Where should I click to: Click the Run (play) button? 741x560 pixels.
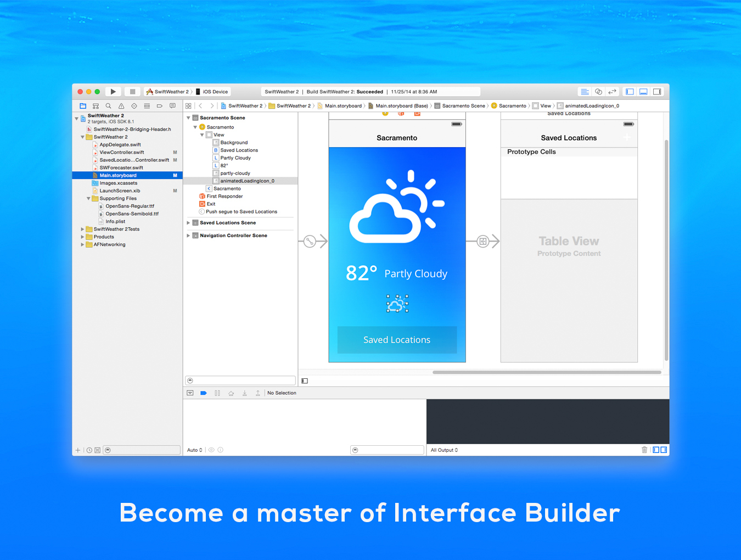(x=113, y=92)
